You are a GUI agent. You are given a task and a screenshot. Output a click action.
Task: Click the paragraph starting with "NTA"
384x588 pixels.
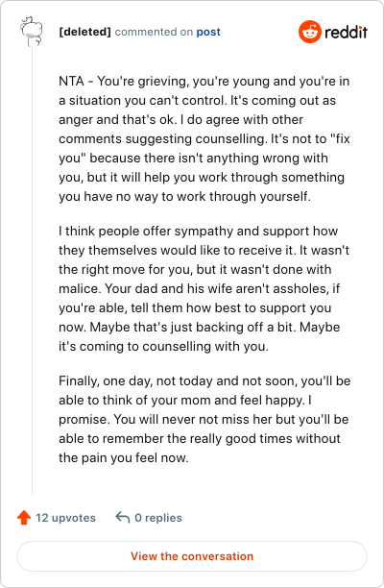tap(204, 138)
